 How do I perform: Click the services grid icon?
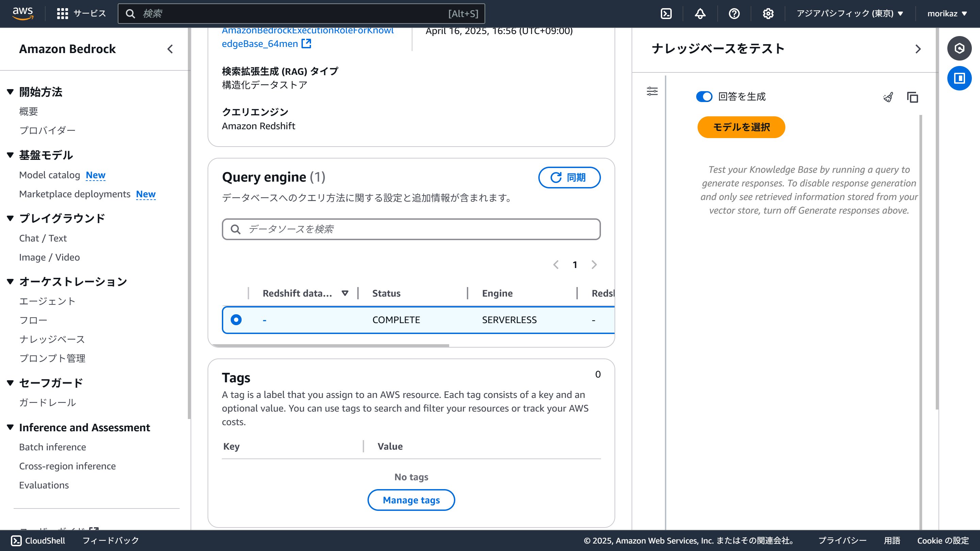(x=62, y=14)
